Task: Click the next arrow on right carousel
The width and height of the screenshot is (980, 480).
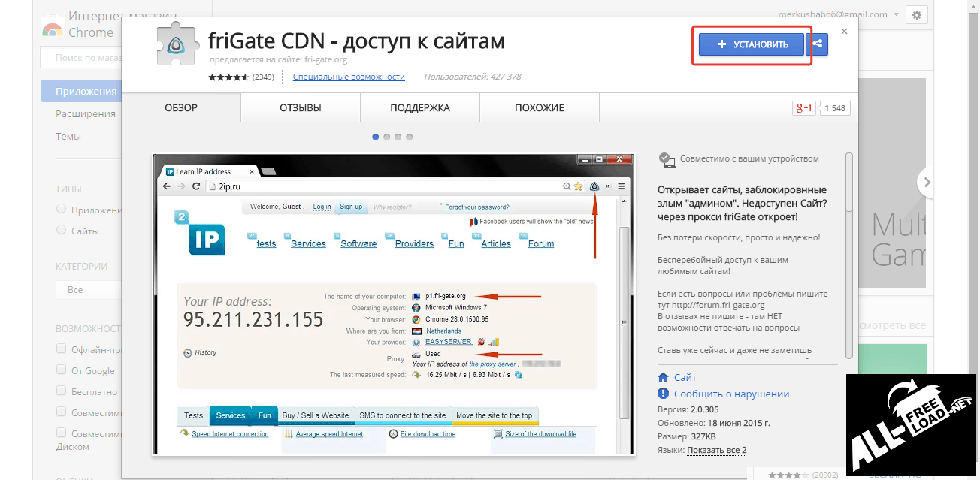Action: (927, 182)
